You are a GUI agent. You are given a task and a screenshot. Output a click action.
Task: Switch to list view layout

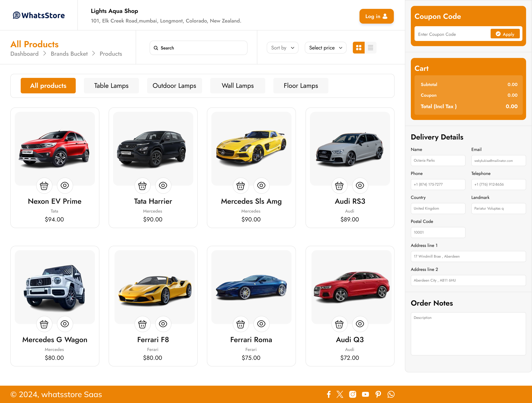(370, 48)
